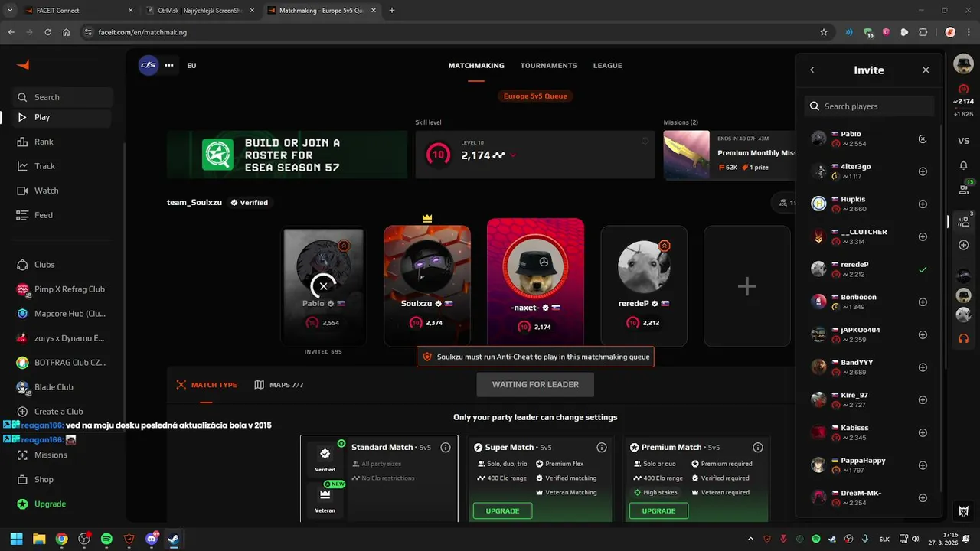Click the Upgrade button under Super Match

(x=502, y=511)
